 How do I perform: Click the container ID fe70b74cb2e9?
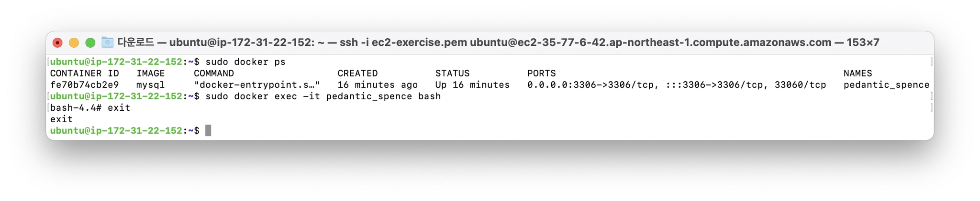tap(84, 85)
